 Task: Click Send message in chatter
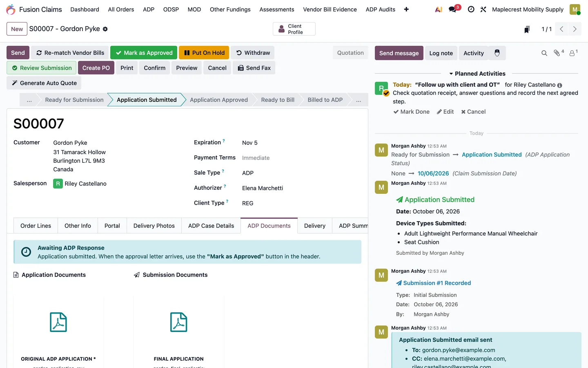coord(399,53)
